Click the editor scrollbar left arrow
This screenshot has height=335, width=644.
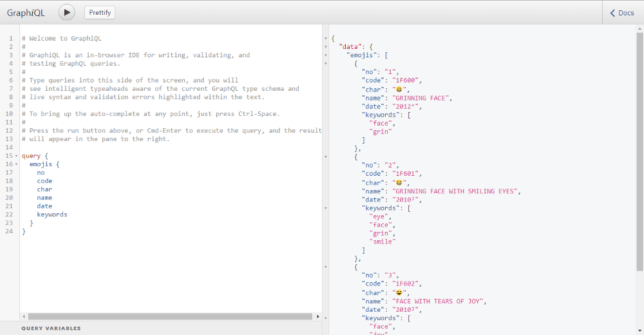point(24,316)
